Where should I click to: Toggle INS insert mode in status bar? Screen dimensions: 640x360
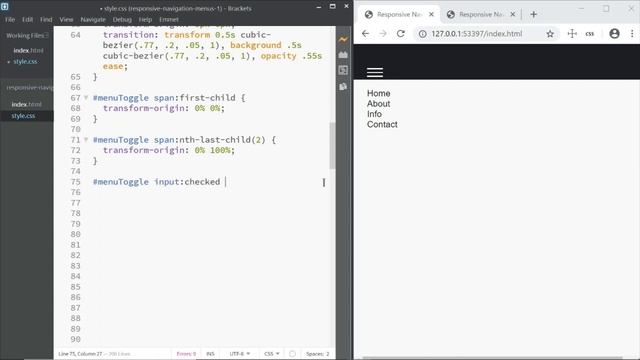210,354
